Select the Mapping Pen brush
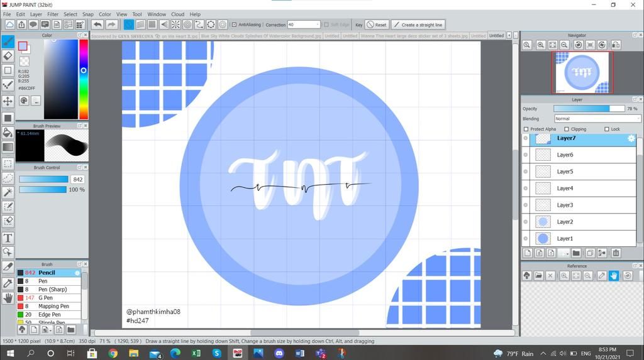The width and height of the screenshot is (644, 360). (48, 306)
